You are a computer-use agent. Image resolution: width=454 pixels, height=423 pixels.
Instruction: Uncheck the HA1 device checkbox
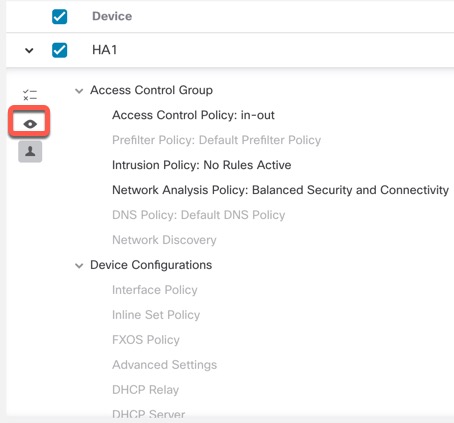60,50
